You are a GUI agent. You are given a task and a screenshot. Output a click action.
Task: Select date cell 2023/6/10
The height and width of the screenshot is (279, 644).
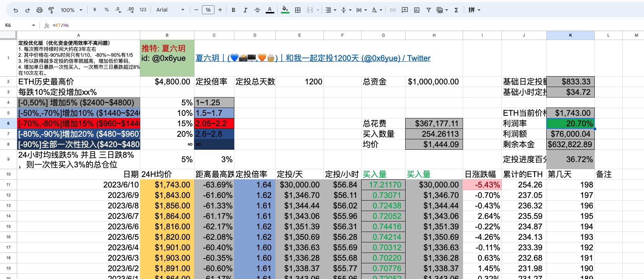click(78, 185)
